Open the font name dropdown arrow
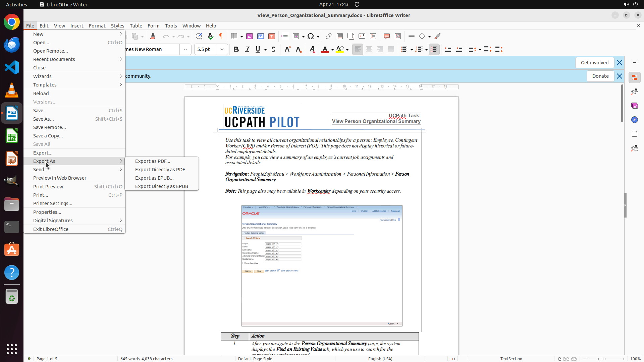Screen dimensions: 644x362 (185, 49)
